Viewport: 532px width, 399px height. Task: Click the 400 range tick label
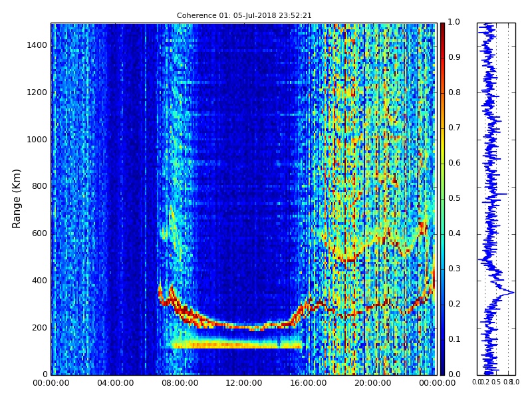coord(39,281)
